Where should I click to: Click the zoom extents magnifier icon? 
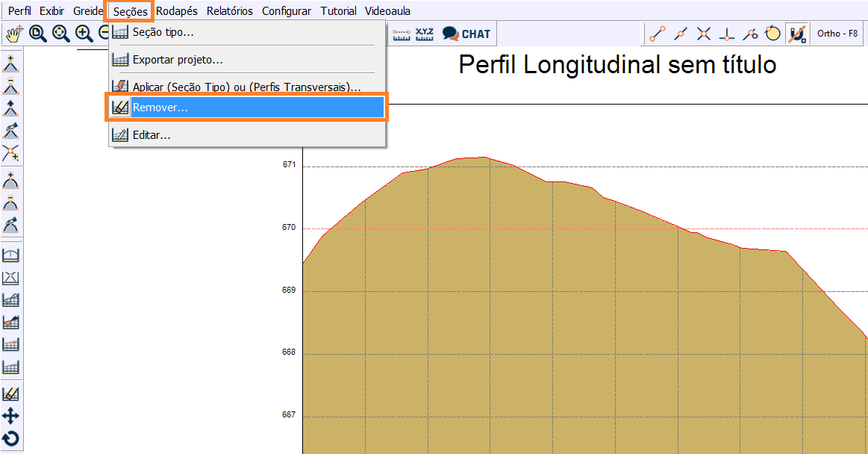(x=60, y=34)
